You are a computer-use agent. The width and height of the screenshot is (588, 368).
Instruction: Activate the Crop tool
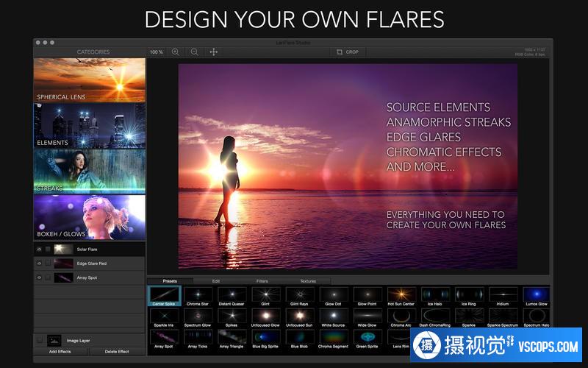tap(347, 52)
